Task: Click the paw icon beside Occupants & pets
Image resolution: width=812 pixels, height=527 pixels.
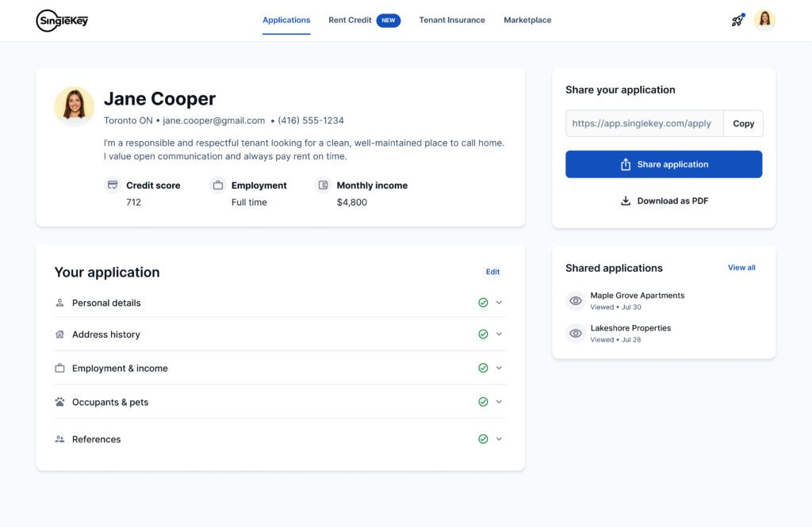Action: [x=60, y=402]
